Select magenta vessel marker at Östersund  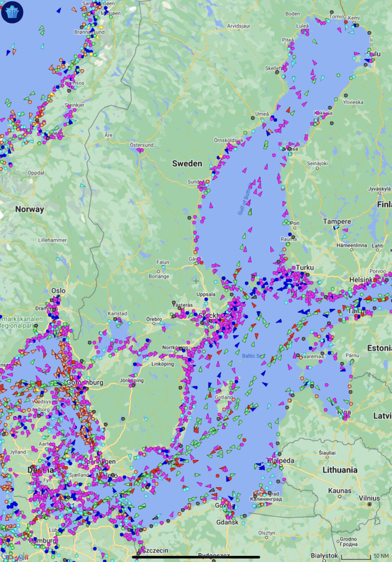(x=141, y=150)
